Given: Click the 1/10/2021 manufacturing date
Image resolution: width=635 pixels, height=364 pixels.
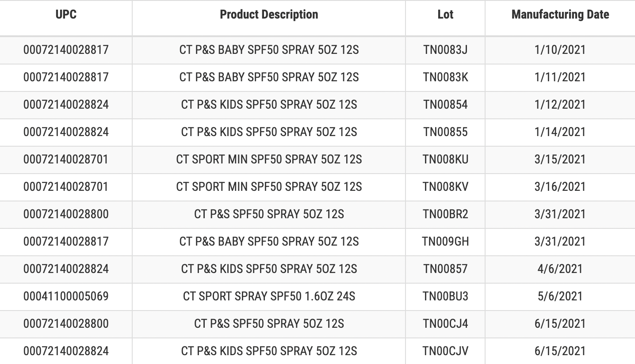Looking at the screenshot, I should pos(560,50).
